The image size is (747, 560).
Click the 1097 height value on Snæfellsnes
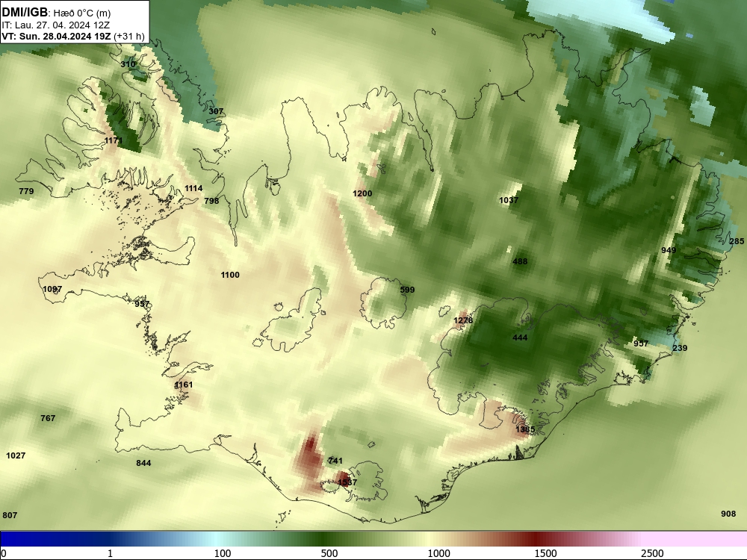coord(52,289)
